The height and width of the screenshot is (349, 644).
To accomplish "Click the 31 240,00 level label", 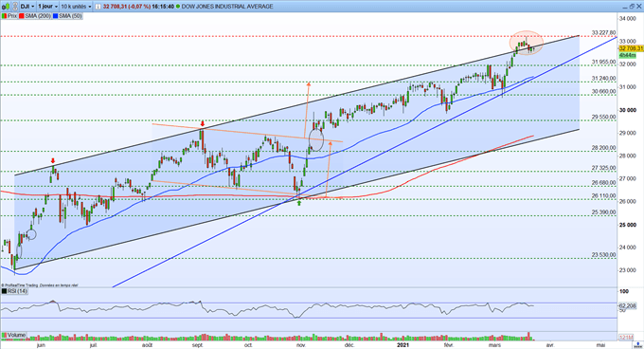I will click(x=603, y=79).
